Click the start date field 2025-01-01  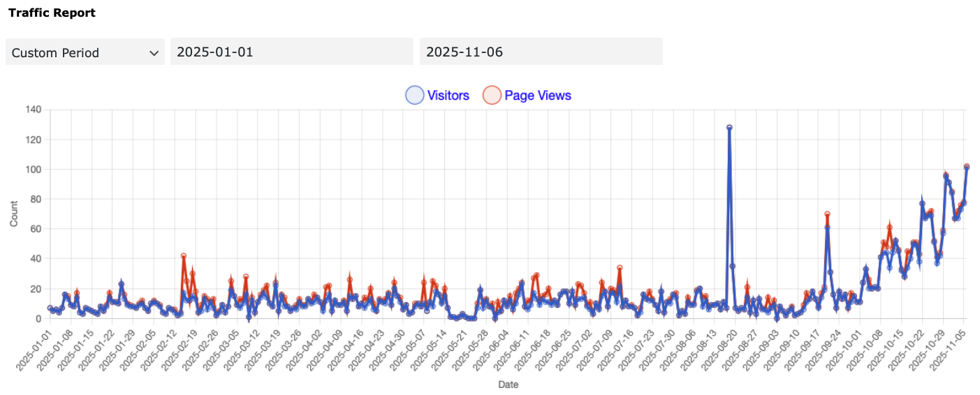pyautogui.click(x=292, y=52)
